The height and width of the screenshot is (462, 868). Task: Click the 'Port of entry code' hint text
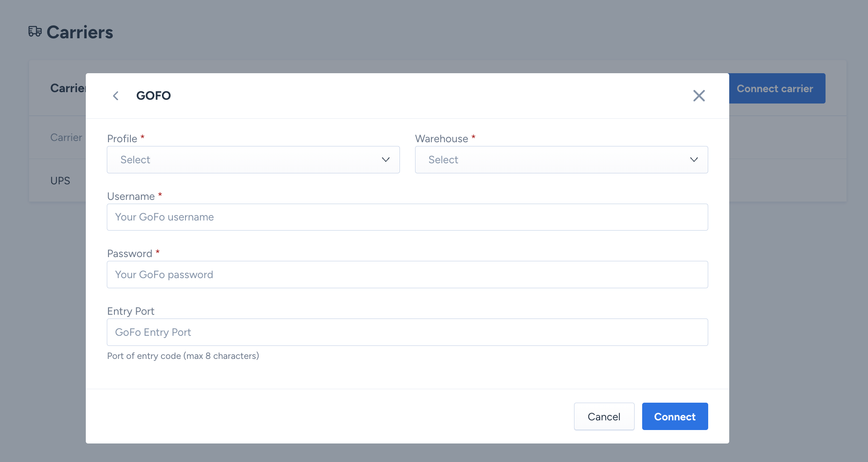[183, 356]
